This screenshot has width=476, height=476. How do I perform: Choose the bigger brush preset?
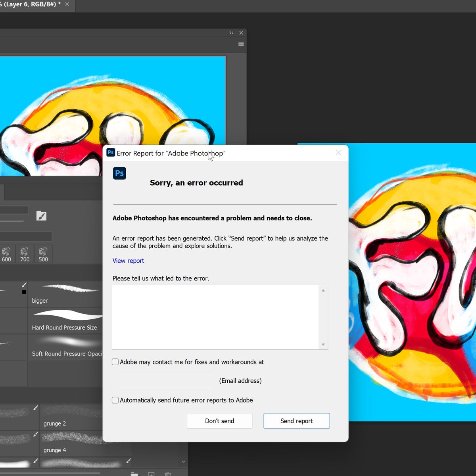tap(65, 294)
